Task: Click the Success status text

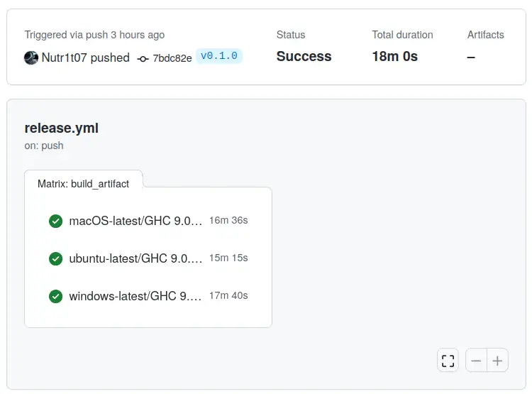Action: click(x=304, y=57)
